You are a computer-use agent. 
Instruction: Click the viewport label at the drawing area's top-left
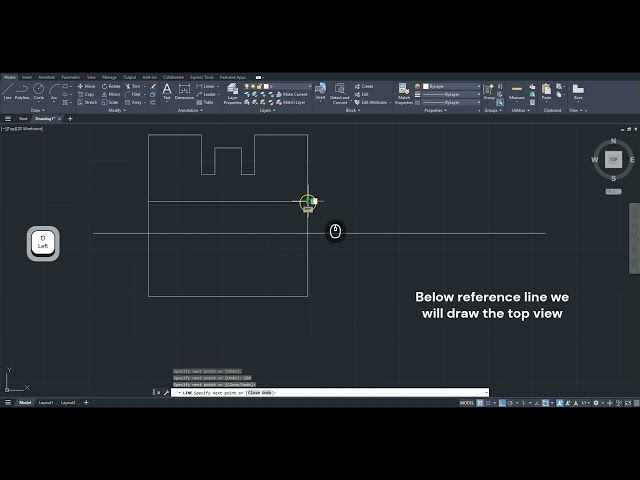(x=22, y=129)
